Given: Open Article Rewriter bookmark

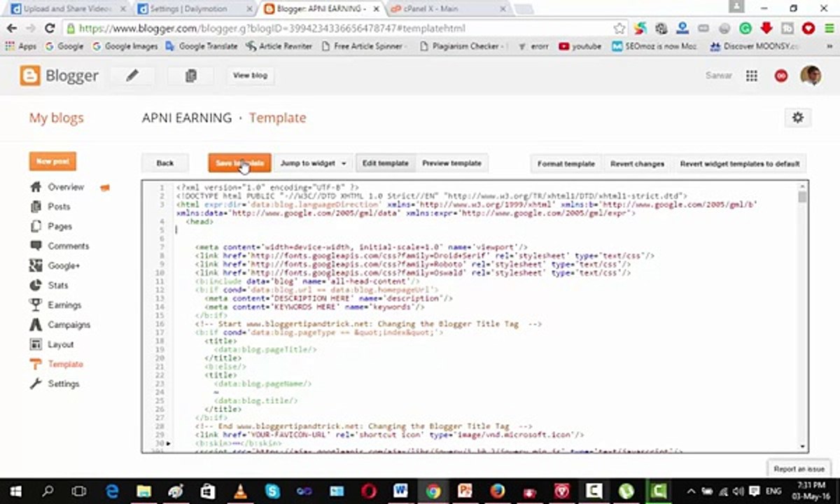Looking at the screenshot, I should click(279, 46).
